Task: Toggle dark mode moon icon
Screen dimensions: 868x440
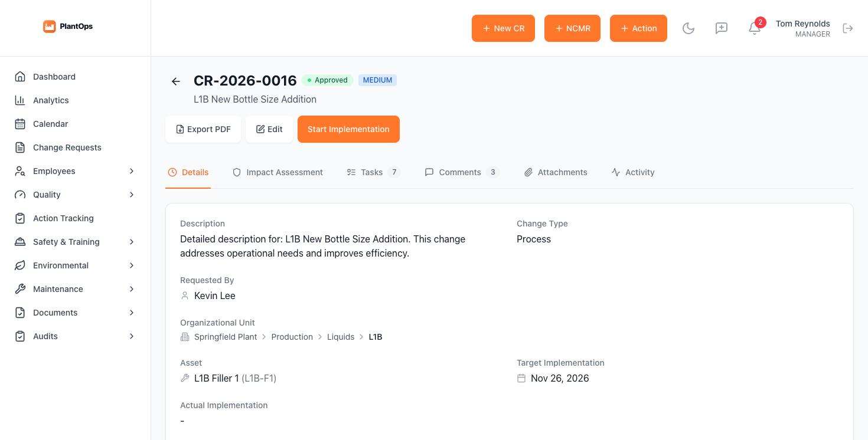Action: coord(688,28)
